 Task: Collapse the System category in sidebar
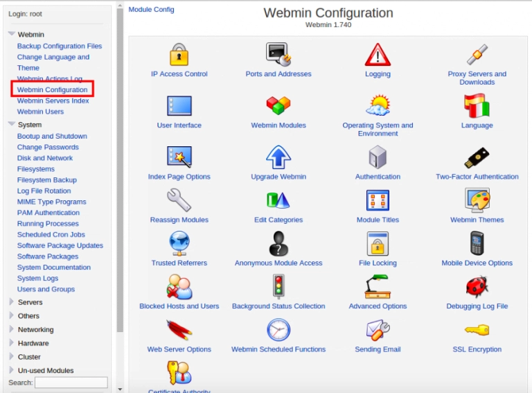[12, 124]
